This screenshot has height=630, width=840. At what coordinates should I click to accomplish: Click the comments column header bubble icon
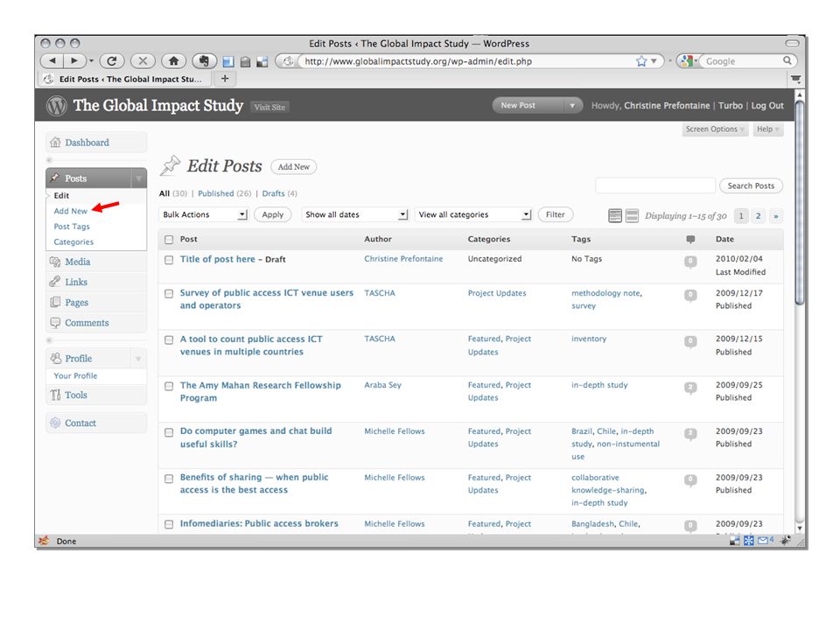pyautogui.click(x=690, y=239)
